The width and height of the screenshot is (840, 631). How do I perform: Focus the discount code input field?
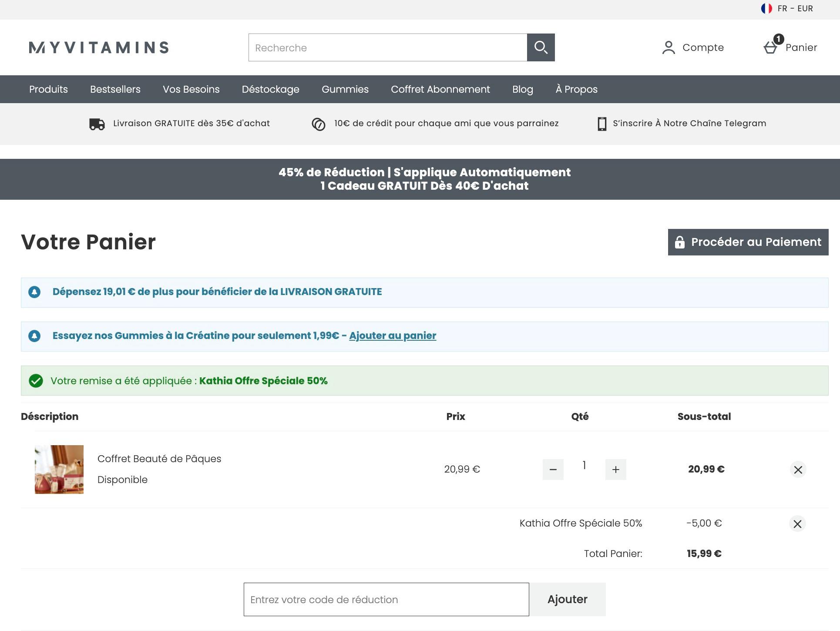click(386, 599)
